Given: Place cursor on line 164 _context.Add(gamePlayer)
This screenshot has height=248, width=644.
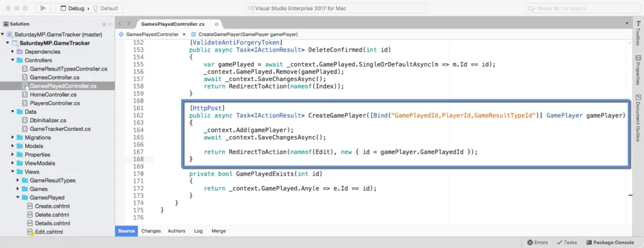Looking at the screenshot, I should click(248, 130).
